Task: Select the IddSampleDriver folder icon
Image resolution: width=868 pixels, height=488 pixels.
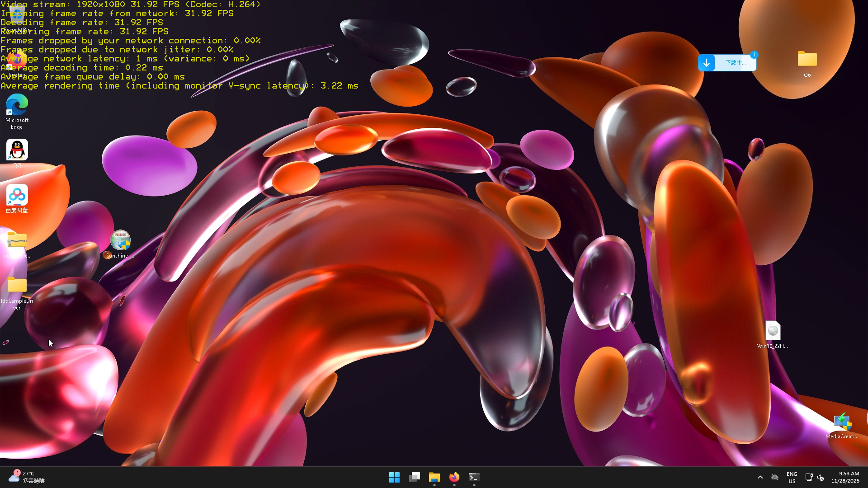Action: (17, 286)
